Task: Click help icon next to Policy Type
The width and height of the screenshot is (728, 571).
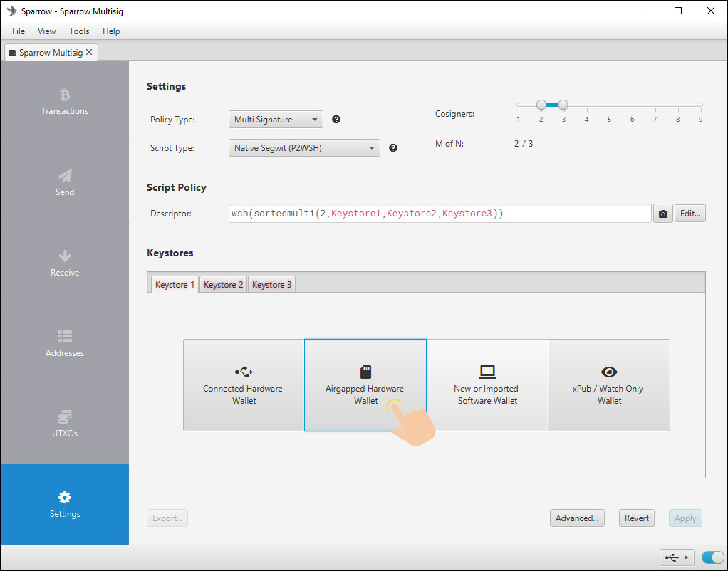Action: (336, 120)
